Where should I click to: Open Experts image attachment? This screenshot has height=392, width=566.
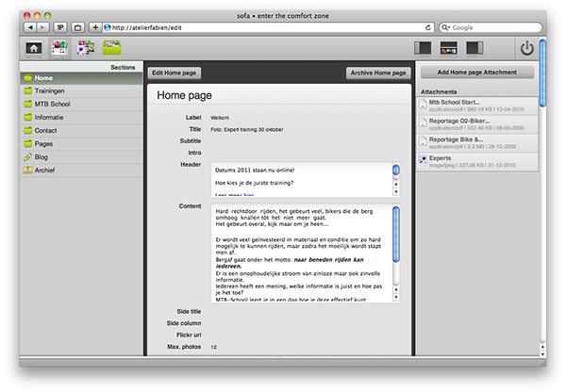click(x=477, y=161)
